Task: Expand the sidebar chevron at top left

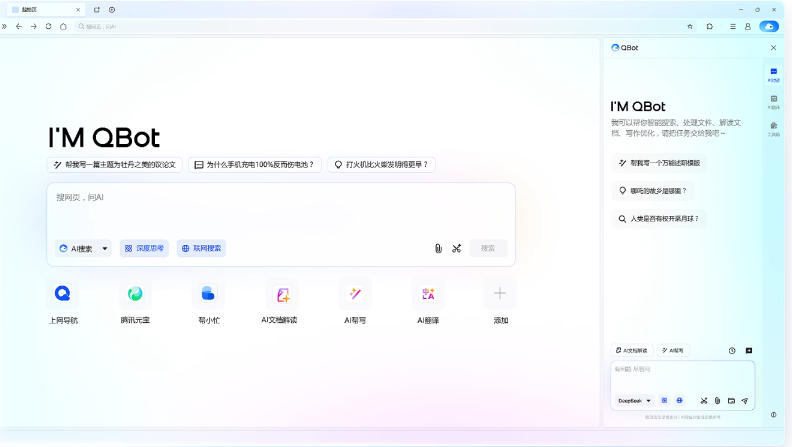Action: click(x=5, y=26)
